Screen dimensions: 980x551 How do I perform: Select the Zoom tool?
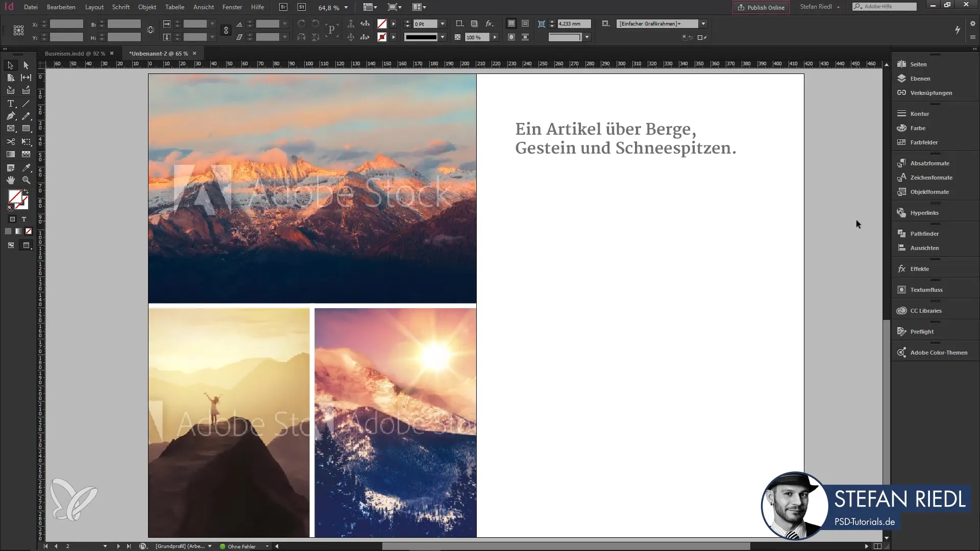(x=26, y=180)
